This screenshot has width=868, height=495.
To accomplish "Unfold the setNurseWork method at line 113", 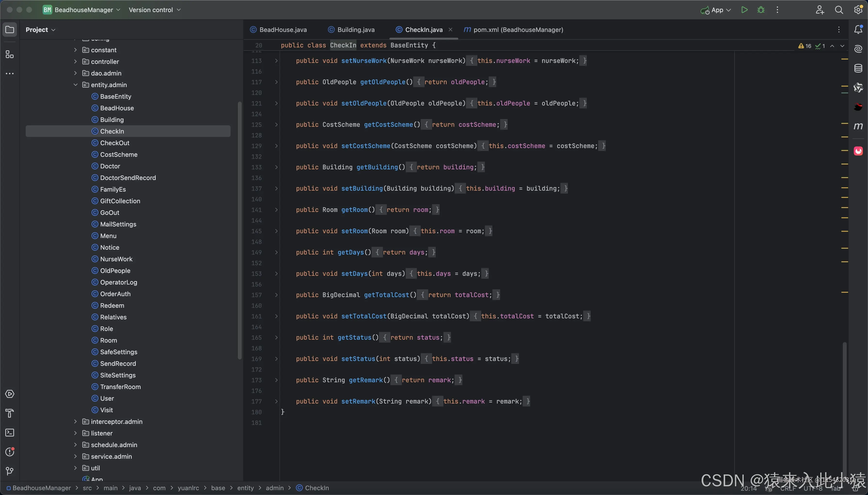I will click(276, 61).
